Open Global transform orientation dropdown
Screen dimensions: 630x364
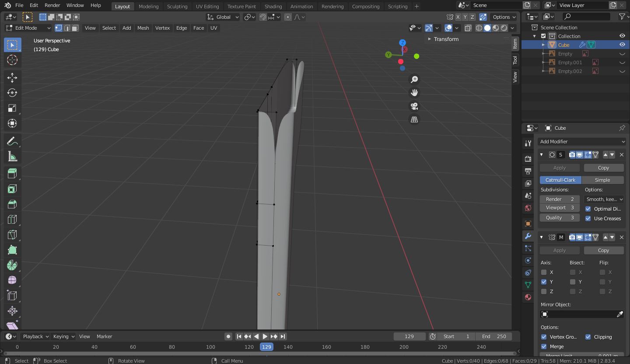coord(223,17)
